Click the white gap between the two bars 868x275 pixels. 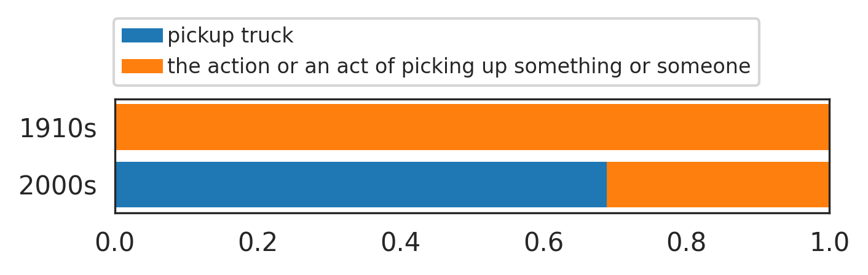coord(472,156)
